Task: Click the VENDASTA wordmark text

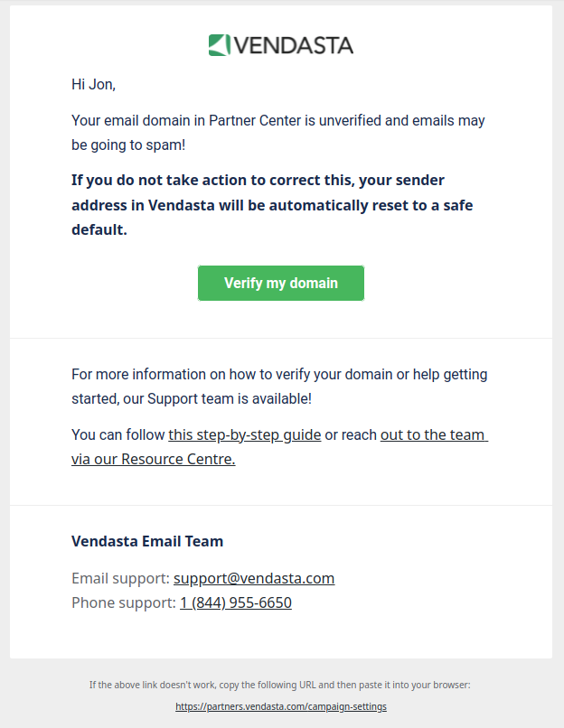Action: pyautogui.click(x=293, y=45)
